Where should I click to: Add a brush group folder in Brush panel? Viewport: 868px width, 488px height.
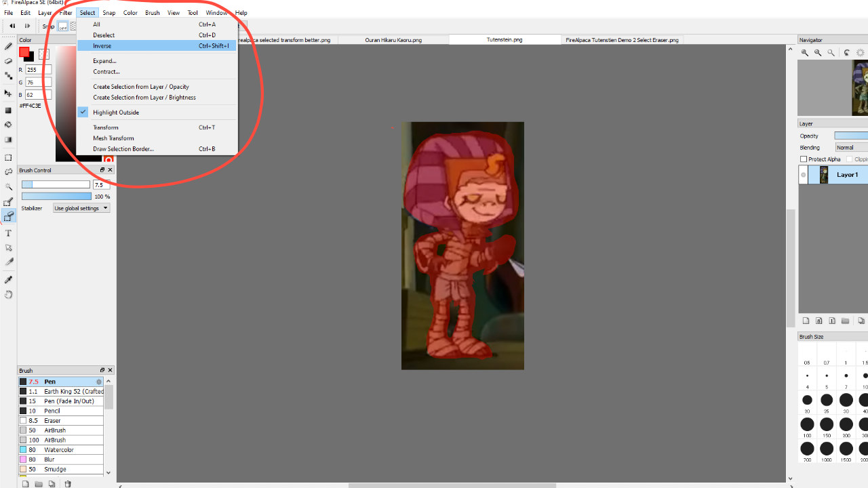[x=39, y=484]
